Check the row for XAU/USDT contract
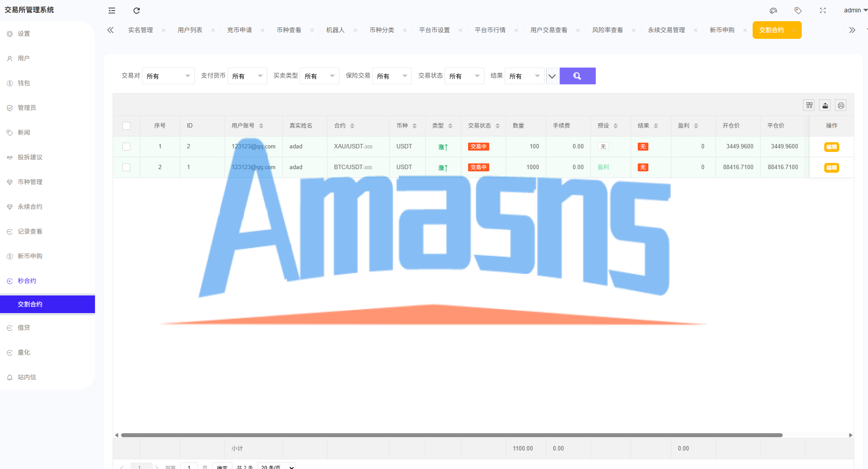Viewport: 868px width, 469px height. pyautogui.click(x=126, y=147)
